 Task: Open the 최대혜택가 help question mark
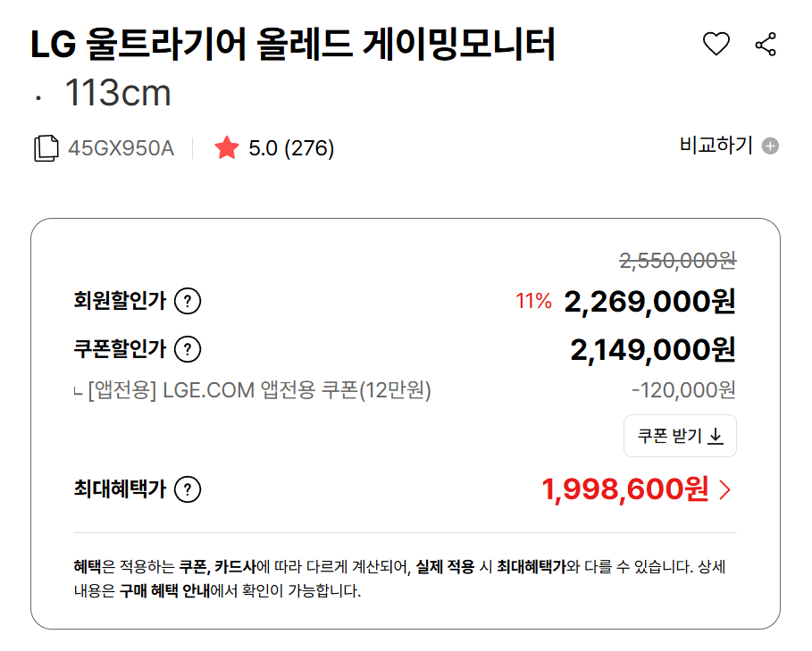188,489
